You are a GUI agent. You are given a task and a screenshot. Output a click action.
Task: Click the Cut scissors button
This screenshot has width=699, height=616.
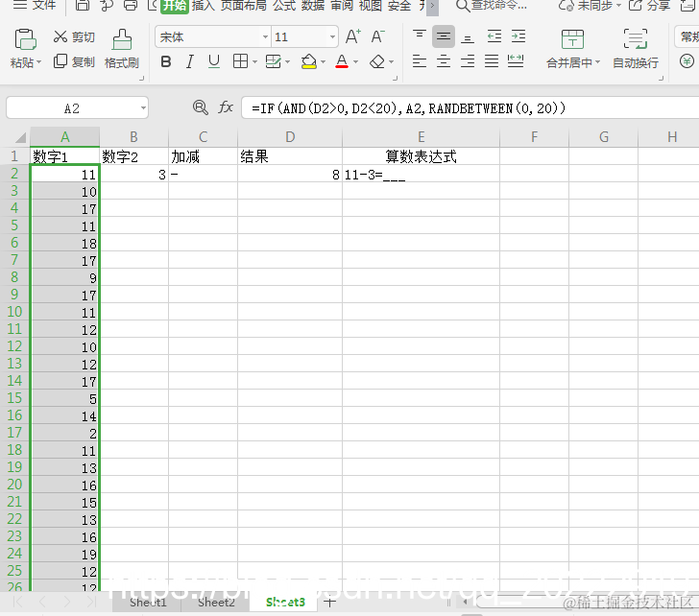pos(74,37)
